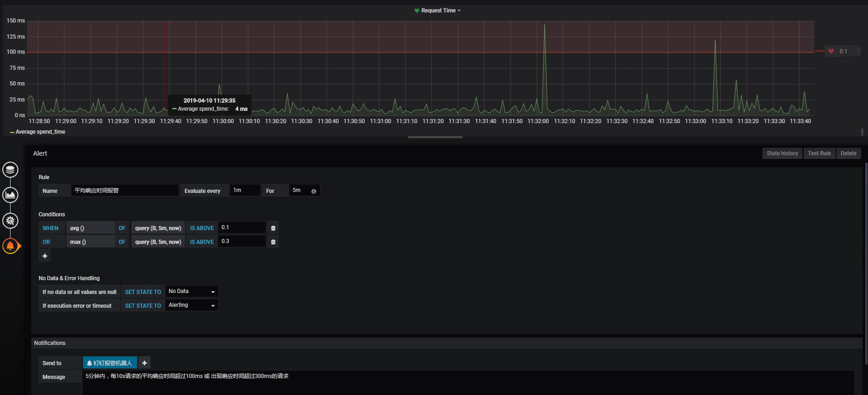Open the Queries data source tab icon

tap(10, 169)
